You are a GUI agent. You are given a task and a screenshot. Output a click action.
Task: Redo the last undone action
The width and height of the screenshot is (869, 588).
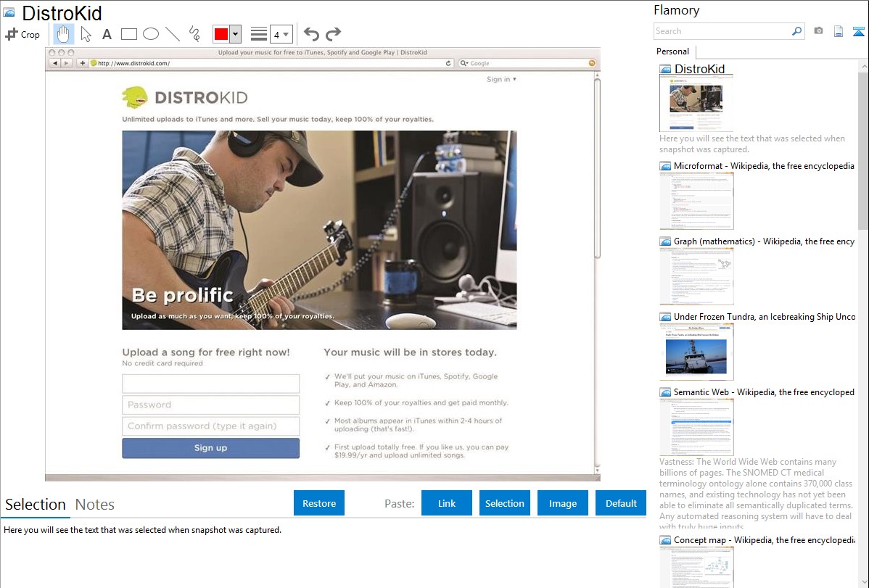[x=333, y=34]
